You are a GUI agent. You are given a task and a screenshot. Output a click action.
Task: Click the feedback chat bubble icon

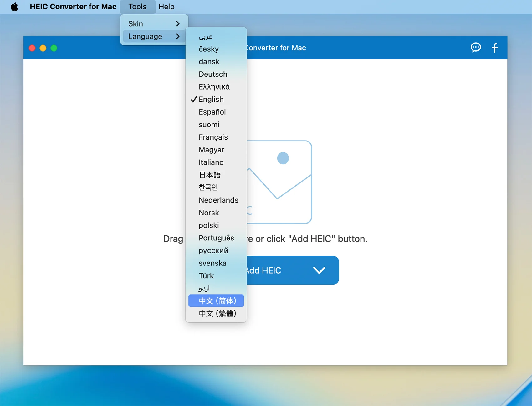point(476,48)
